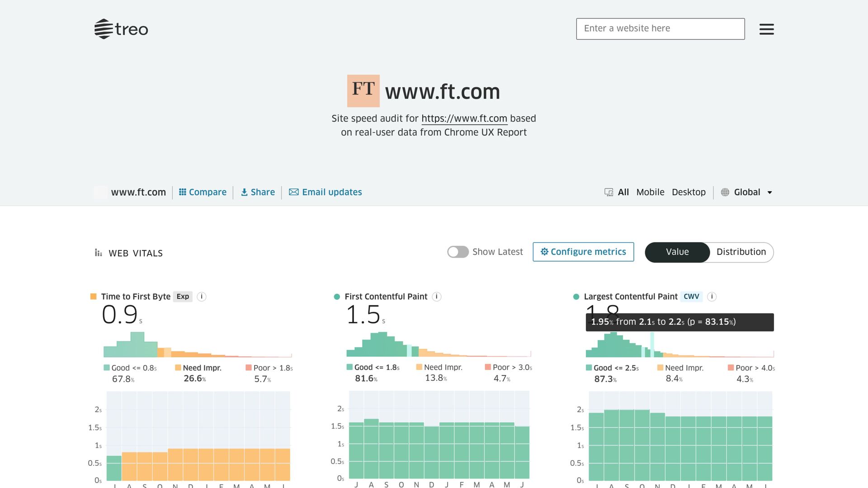The width and height of the screenshot is (868, 488).
Task: Click the LCP 87.3% good percentage
Action: point(605,379)
